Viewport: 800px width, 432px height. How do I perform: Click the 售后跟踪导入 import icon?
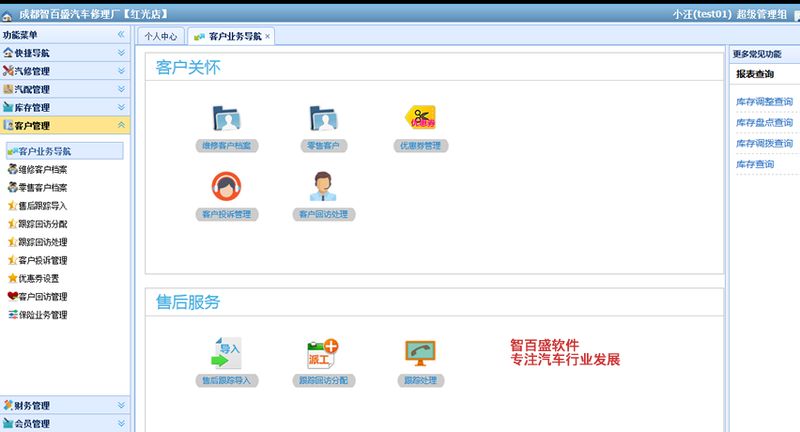[x=227, y=352]
